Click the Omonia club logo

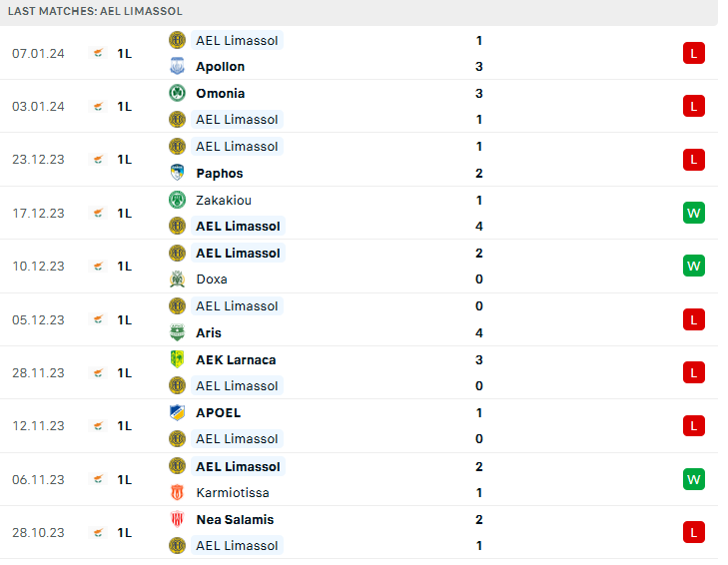178,93
